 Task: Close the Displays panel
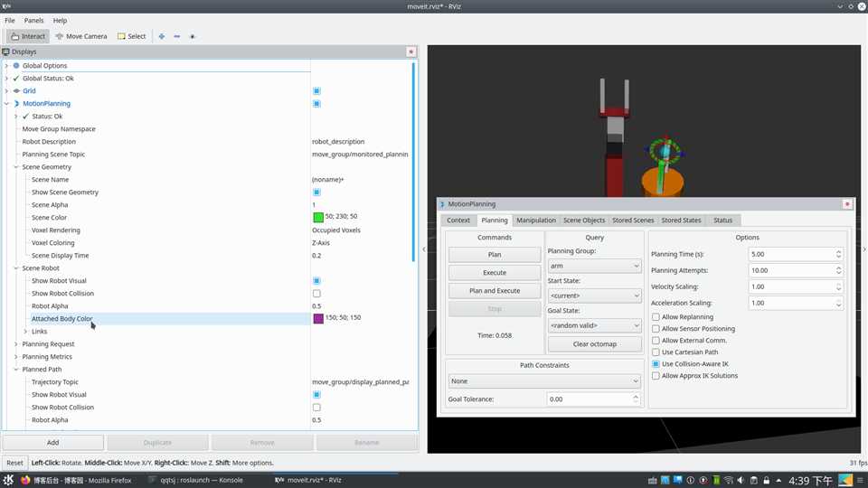coord(410,52)
